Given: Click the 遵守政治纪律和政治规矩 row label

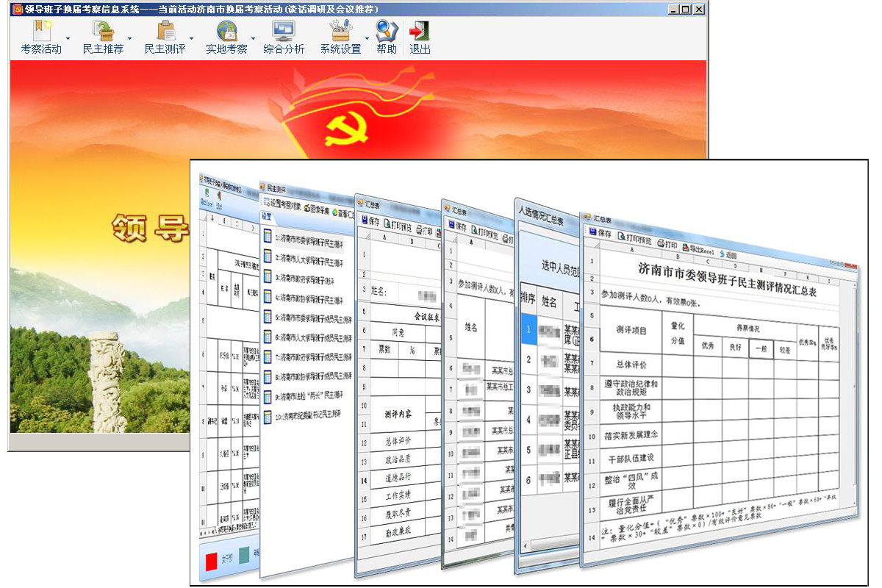Looking at the screenshot, I should point(631,387).
